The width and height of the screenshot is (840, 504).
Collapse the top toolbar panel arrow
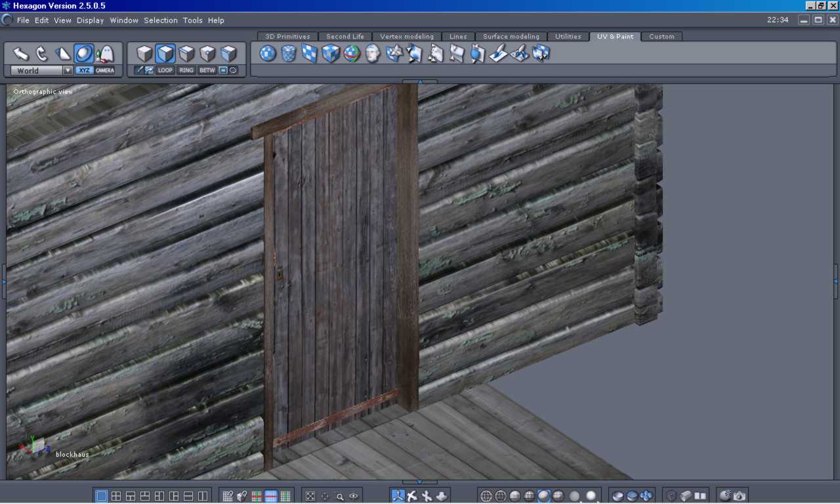point(419,82)
